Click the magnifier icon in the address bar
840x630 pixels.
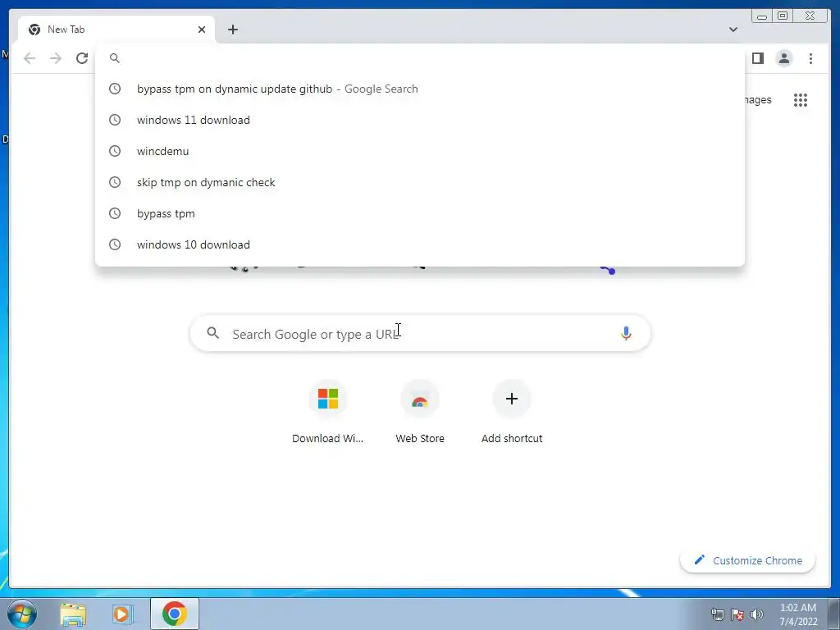(x=115, y=58)
